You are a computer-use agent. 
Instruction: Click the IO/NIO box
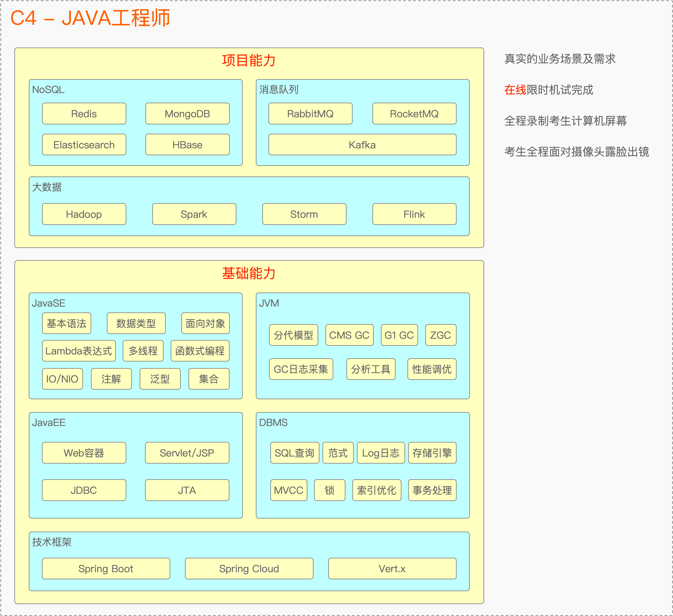point(62,379)
